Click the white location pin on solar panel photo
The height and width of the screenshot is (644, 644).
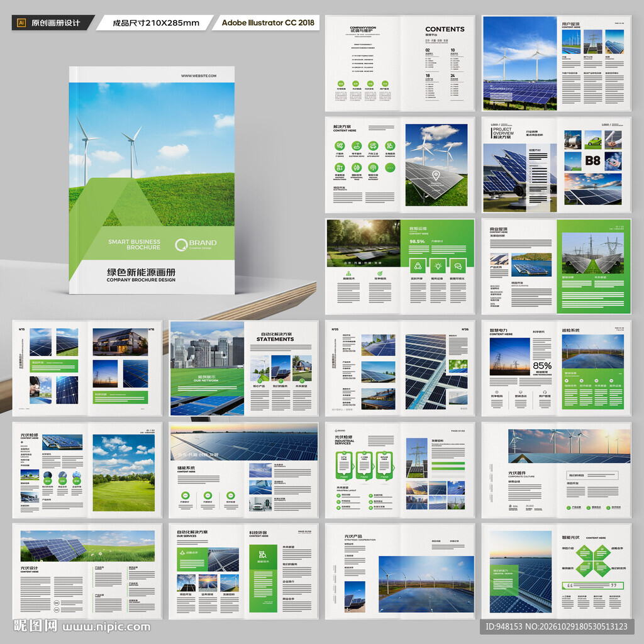436,175
